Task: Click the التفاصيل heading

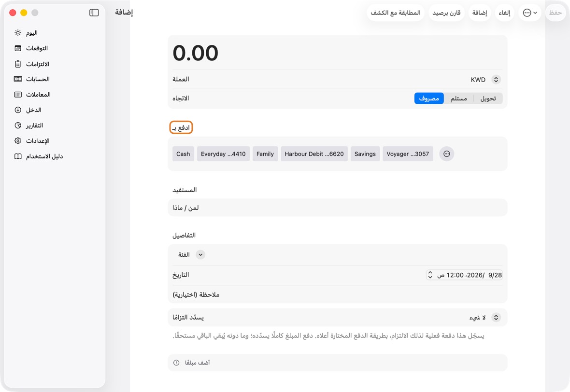Action: tap(184, 236)
